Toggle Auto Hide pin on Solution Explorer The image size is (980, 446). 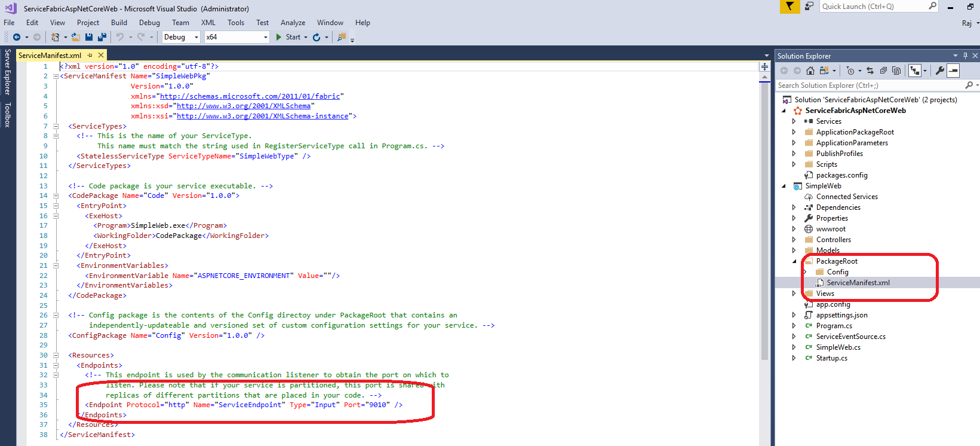tap(965, 56)
